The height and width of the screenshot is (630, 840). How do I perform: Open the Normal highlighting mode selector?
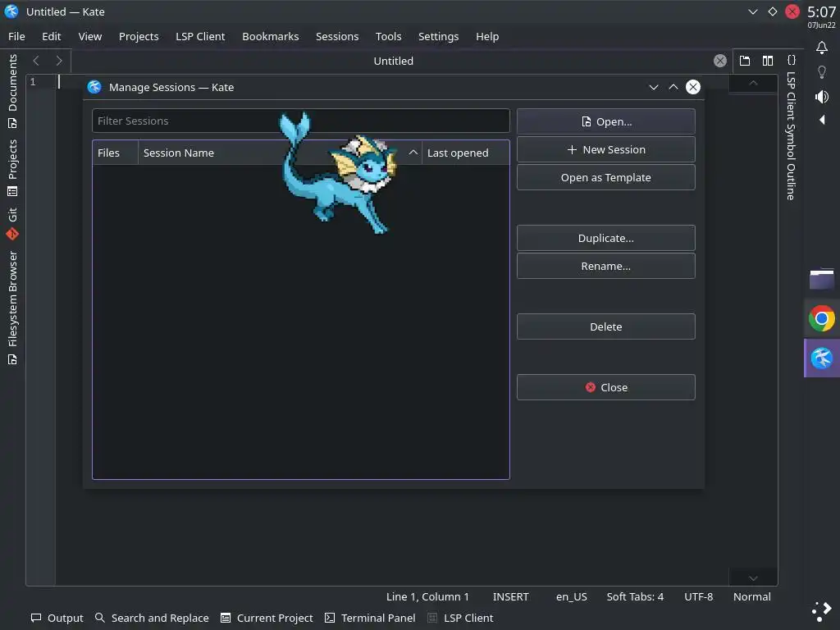752,596
